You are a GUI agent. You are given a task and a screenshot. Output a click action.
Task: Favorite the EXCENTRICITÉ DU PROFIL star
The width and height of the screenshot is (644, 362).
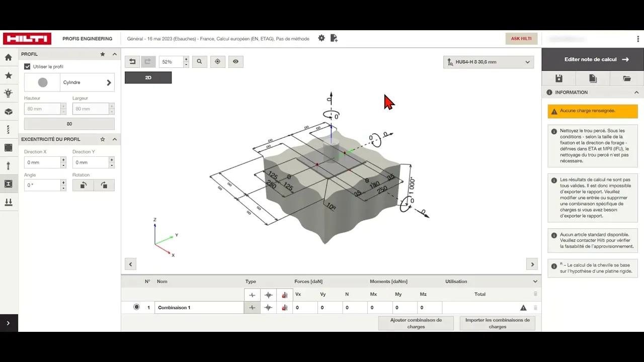[x=103, y=139]
